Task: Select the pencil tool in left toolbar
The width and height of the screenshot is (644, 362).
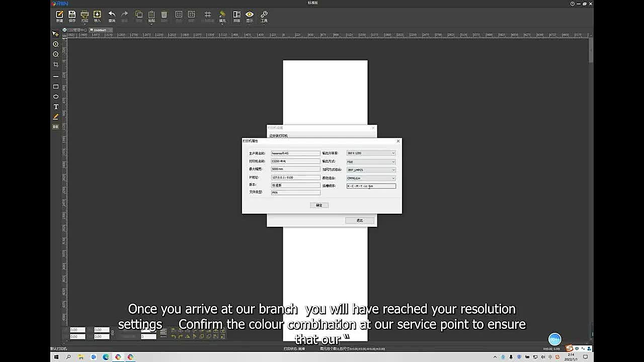Action: click(x=56, y=117)
